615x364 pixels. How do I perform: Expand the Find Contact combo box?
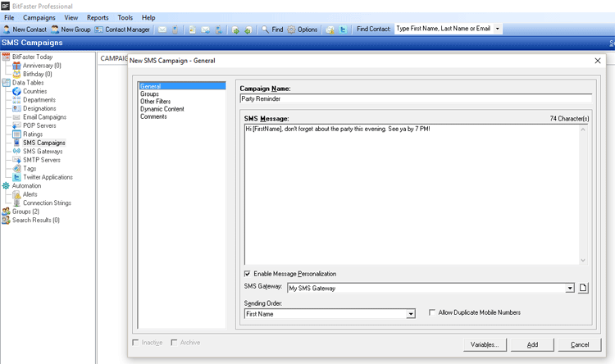click(497, 29)
